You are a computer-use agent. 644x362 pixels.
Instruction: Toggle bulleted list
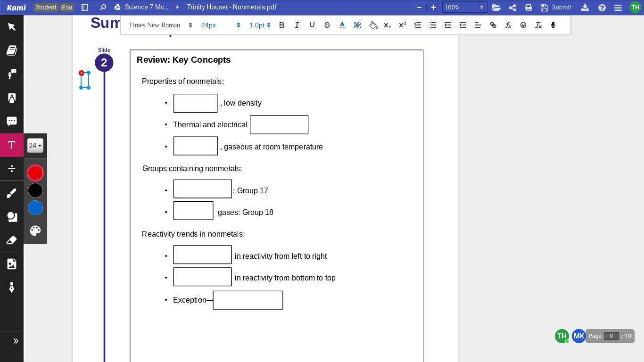pyautogui.click(x=433, y=25)
